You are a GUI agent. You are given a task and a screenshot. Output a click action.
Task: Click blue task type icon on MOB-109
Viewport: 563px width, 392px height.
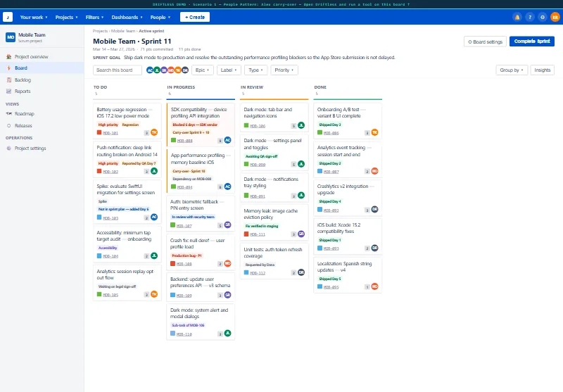[x=172, y=295]
